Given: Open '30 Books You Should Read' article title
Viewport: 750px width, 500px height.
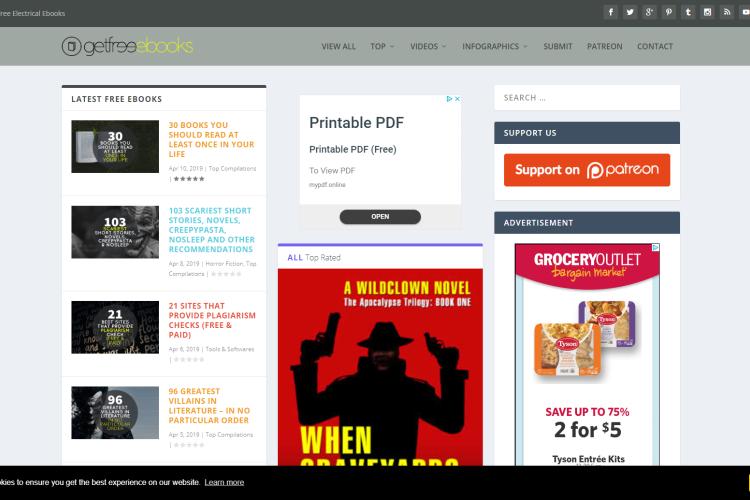Looking at the screenshot, I should pyautogui.click(x=211, y=139).
